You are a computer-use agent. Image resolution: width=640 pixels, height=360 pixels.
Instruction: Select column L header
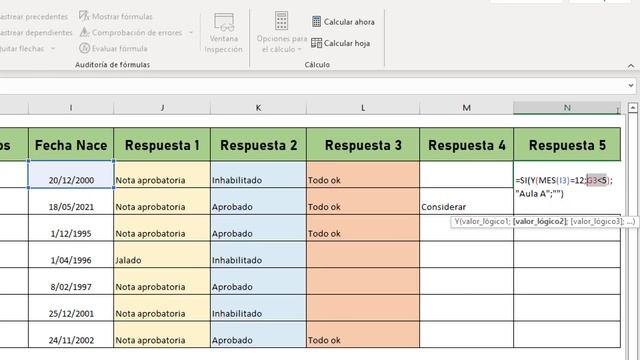pyautogui.click(x=363, y=108)
